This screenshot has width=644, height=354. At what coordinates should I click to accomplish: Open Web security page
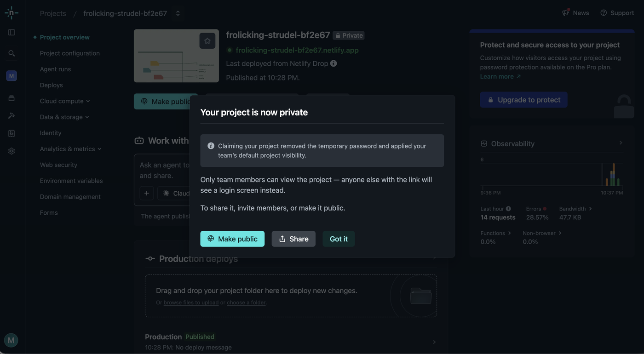click(x=58, y=165)
